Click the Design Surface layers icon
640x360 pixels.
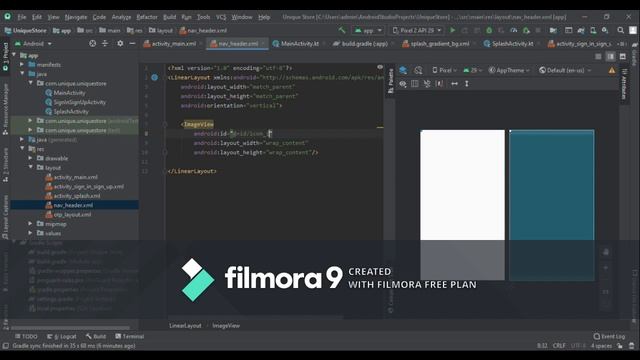[x=403, y=70]
